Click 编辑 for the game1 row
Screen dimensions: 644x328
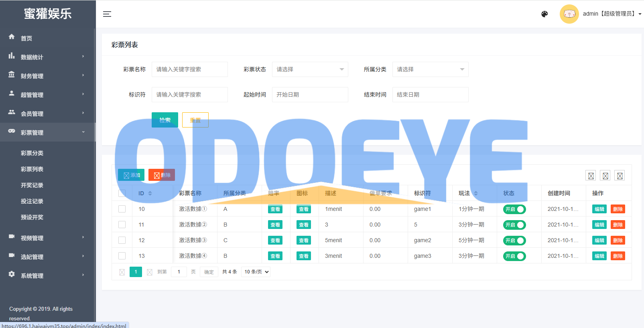pos(599,209)
